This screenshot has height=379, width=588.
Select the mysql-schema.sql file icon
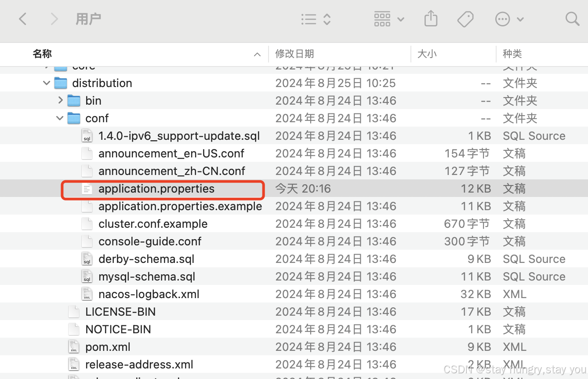(x=87, y=277)
